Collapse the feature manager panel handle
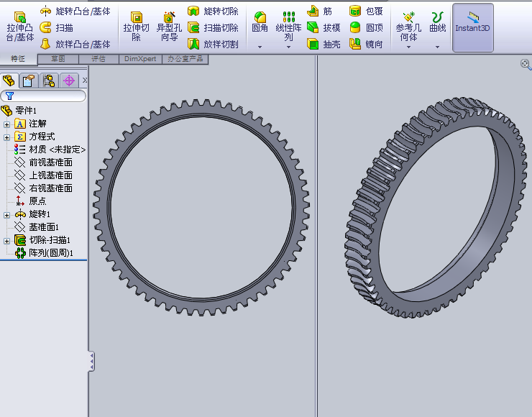The height and width of the screenshot is (417, 532). point(91,362)
